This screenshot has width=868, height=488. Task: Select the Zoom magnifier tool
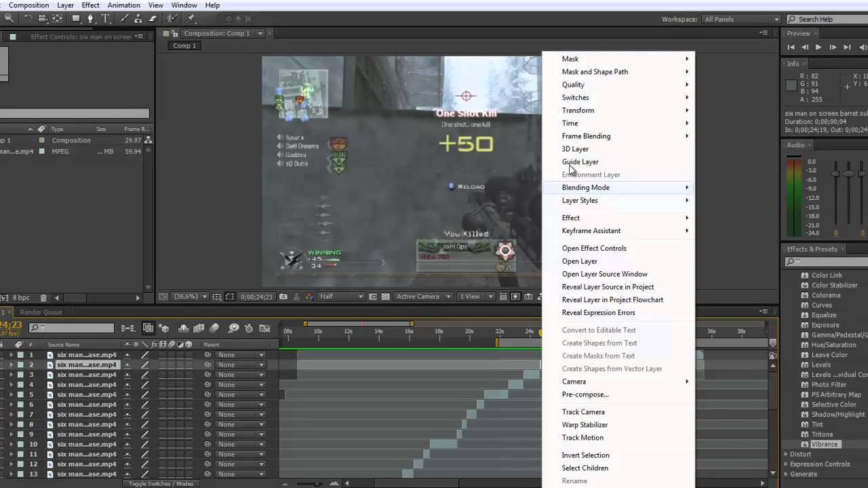click(9, 18)
